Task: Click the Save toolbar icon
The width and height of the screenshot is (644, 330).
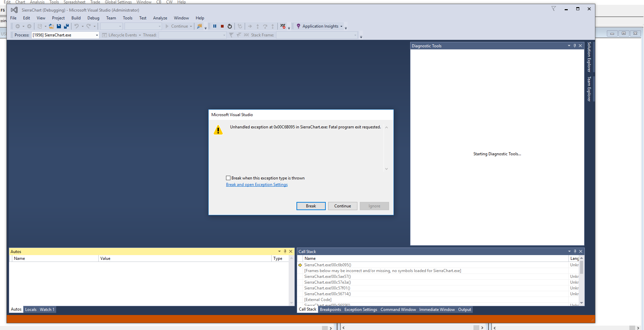Action: (59, 26)
